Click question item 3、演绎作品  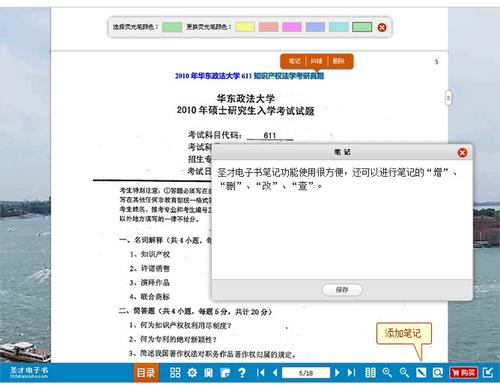pyautogui.click(x=150, y=283)
